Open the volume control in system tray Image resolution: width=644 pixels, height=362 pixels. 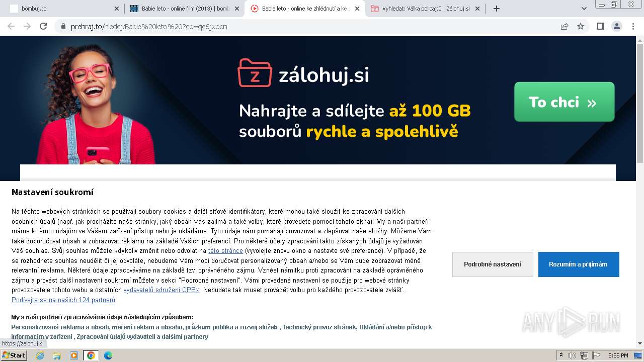click(x=572, y=355)
